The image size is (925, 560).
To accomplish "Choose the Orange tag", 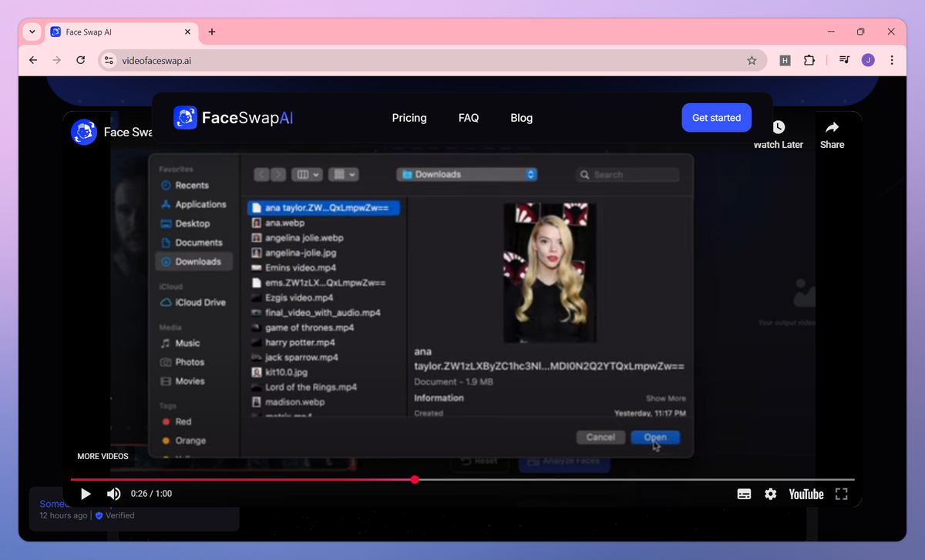I will point(192,441).
